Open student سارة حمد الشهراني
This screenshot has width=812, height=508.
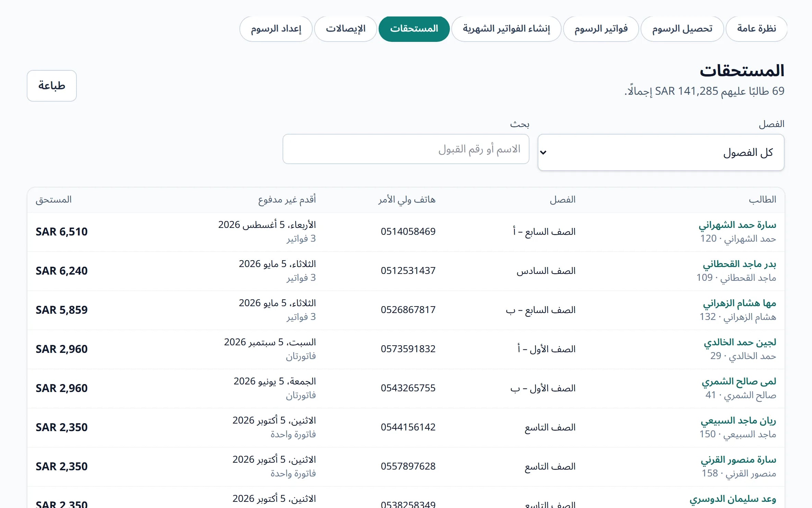(x=737, y=225)
